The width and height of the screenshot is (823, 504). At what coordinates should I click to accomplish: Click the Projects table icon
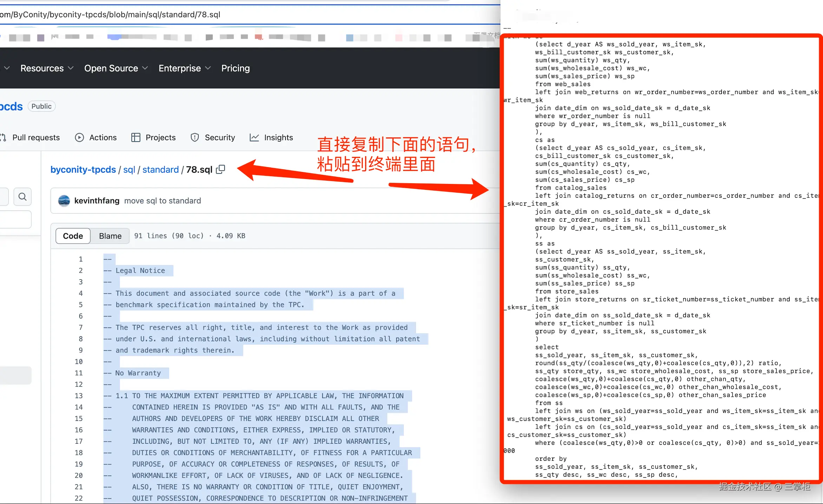tap(136, 138)
